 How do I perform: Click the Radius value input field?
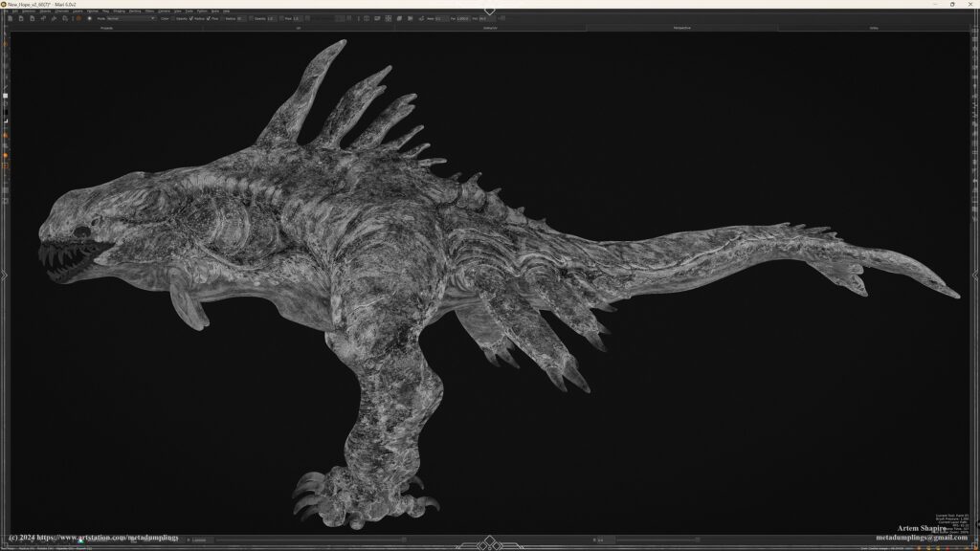point(241,18)
